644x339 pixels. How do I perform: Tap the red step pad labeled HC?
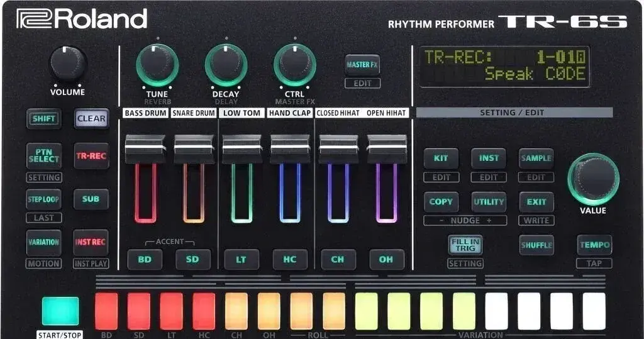coord(204,311)
